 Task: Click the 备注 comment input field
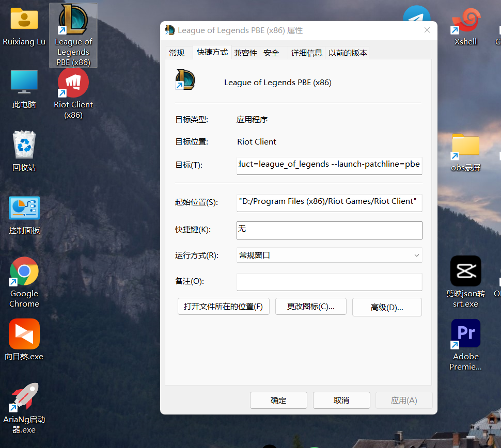tap(329, 282)
